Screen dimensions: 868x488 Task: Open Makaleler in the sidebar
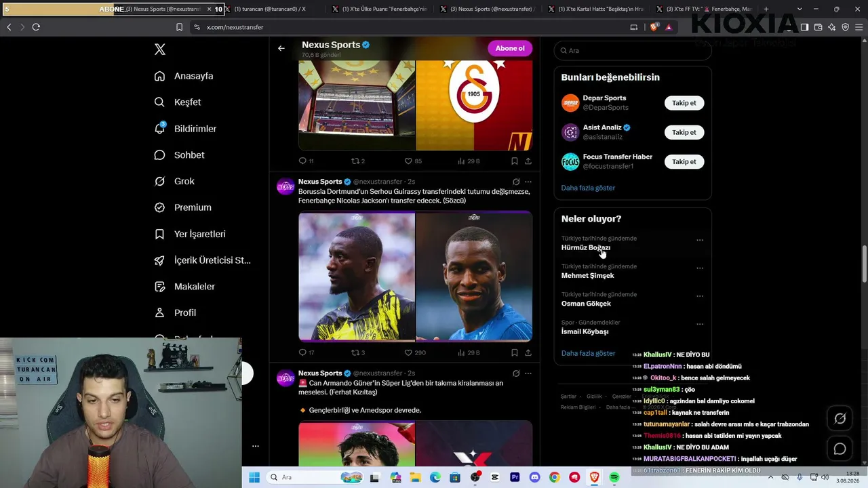tap(184, 287)
